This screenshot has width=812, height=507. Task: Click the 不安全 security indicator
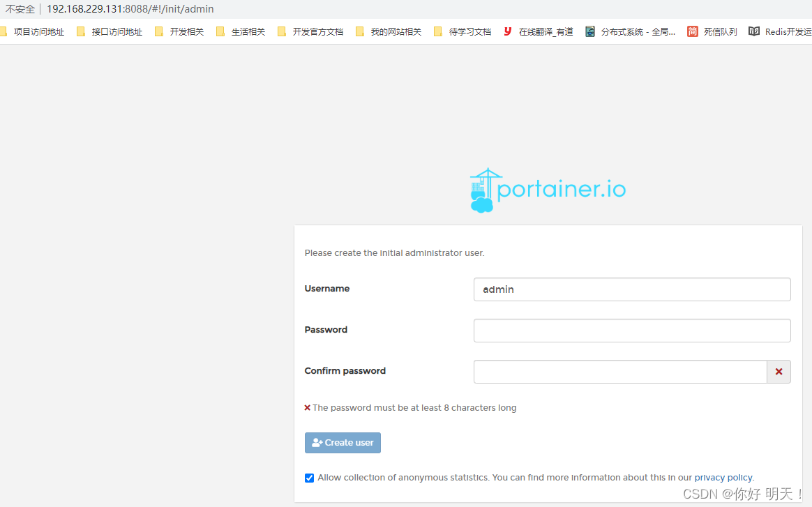pos(20,9)
